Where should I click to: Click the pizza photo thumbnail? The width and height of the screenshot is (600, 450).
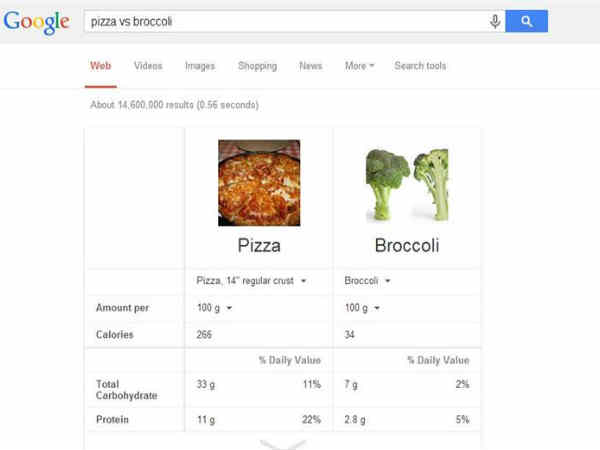tap(259, 183)
